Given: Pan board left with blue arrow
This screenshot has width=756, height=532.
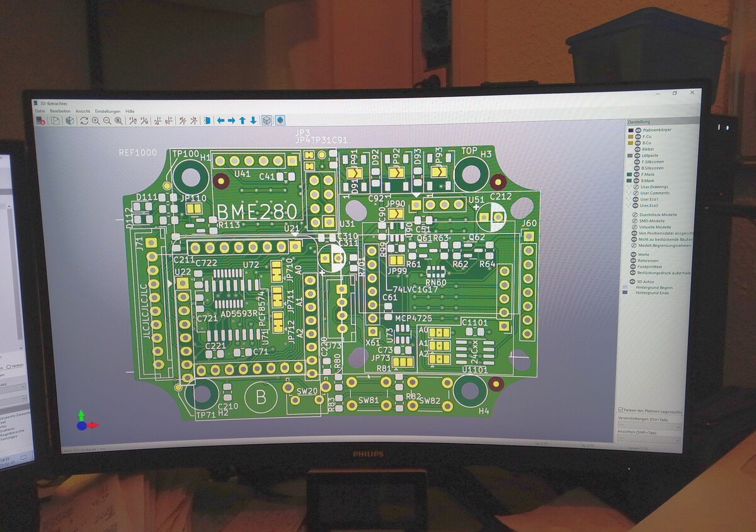Looking at the screenshot, I should (x=220, y=121).
